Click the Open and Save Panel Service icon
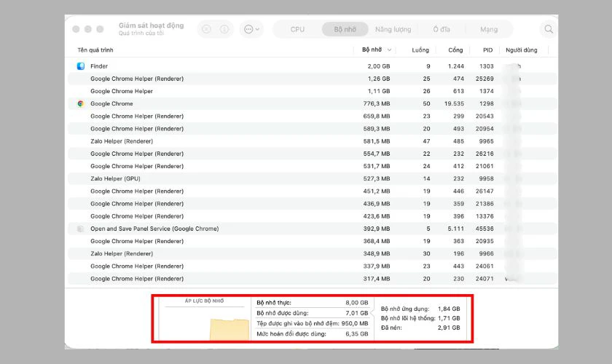 (81, 229)
